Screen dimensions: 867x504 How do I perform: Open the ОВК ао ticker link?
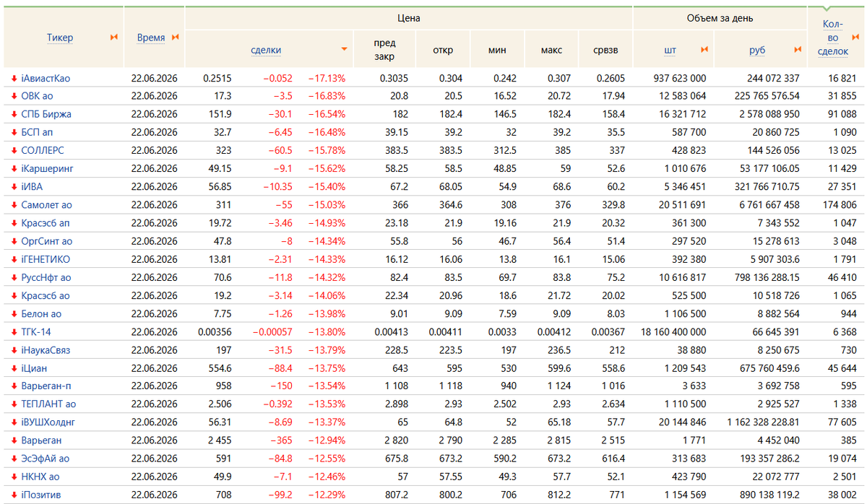point(37,96)
